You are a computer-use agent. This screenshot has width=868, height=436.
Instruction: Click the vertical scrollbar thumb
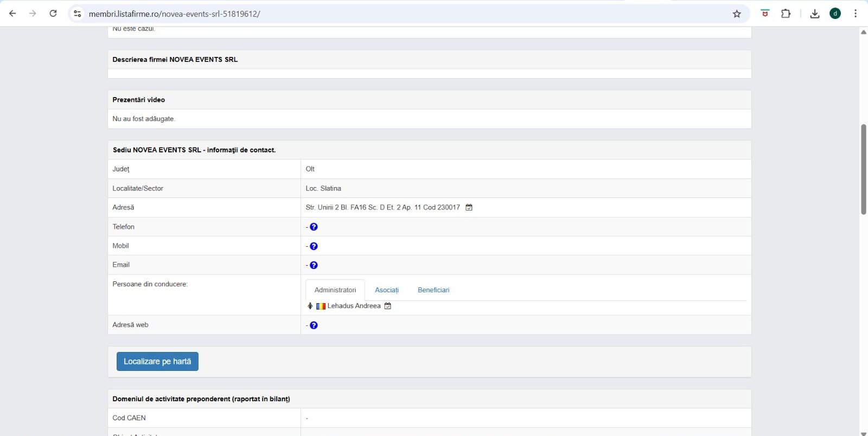click(863, 169)
